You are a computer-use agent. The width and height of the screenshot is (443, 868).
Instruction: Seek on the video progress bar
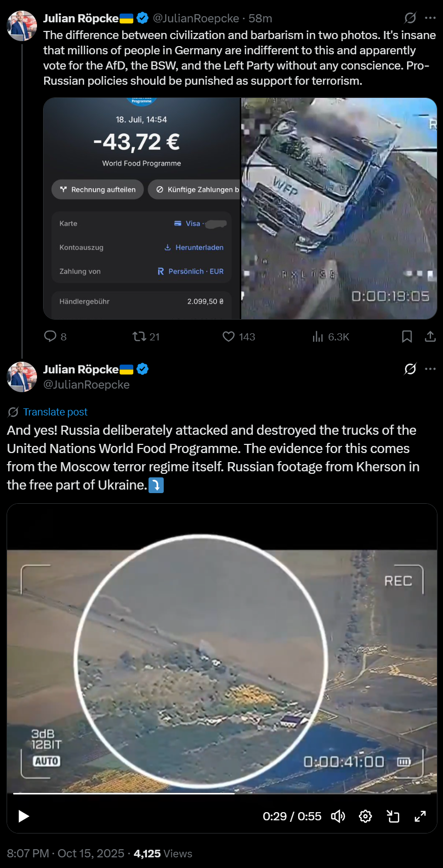[222, 793]
